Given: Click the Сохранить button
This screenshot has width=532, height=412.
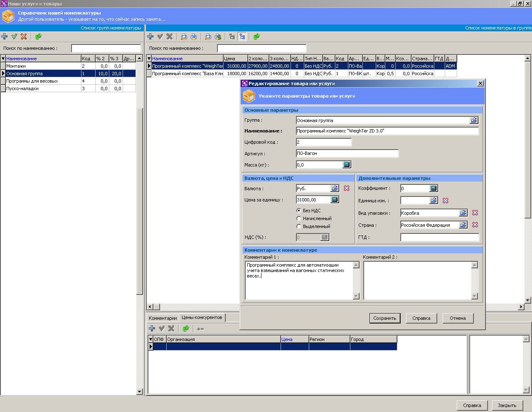Looking at the screenshot, I should pyautogui.click(x=384, y=318).
